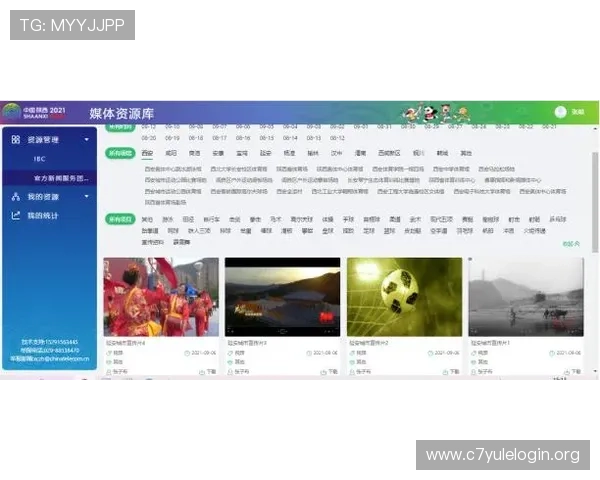
Task: Select the 西安 city filter tab
Action: (147, 153)
